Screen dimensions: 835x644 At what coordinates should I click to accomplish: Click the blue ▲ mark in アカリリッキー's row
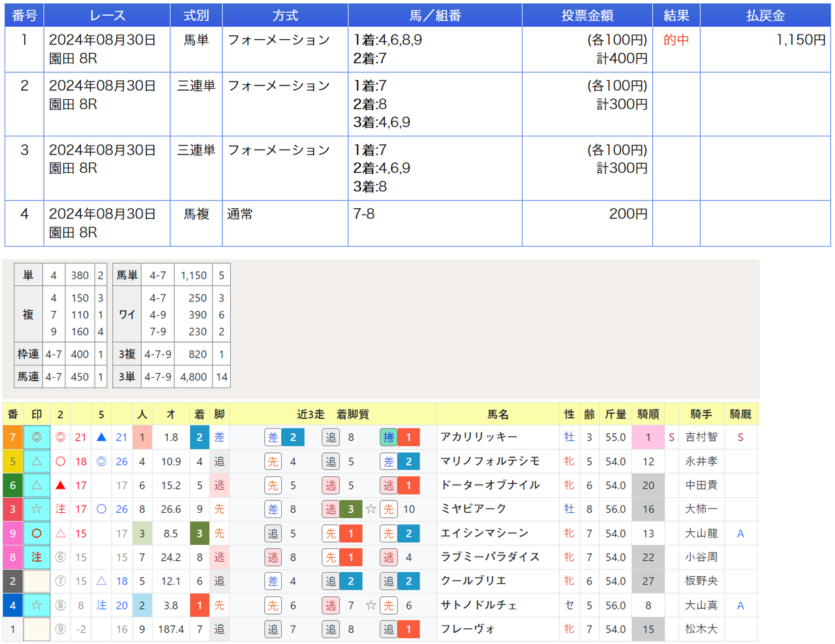[101, 437]
